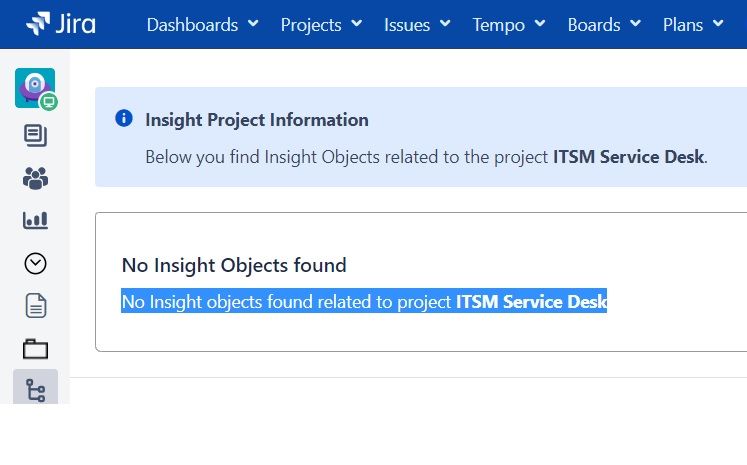Open the Customers people icon
The width and height of the screenshot is (747, 465).
click(x=35, y=178)
